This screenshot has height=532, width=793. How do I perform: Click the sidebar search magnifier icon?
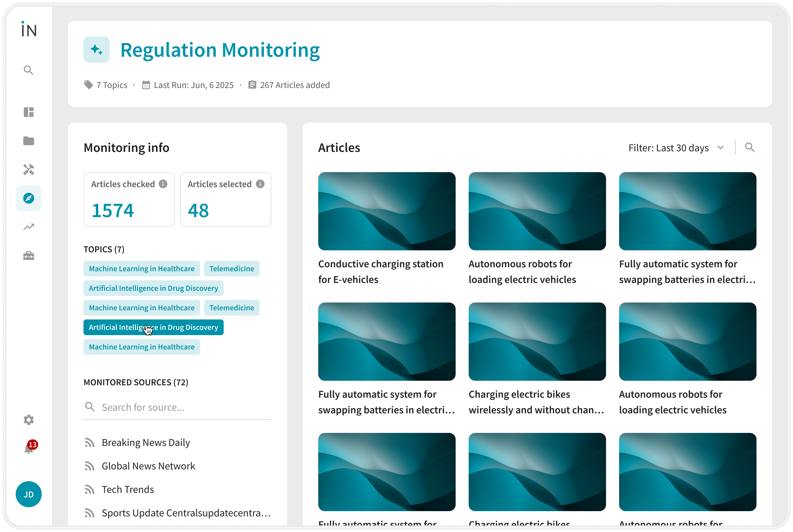tap(28, 70)
